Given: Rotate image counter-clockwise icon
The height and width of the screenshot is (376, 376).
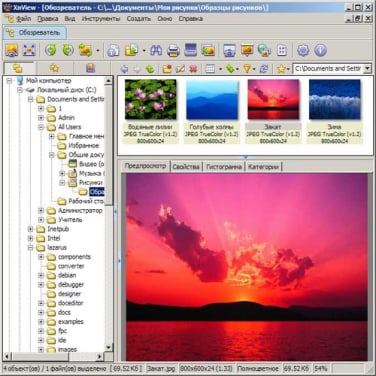Looking at the screenshot, I should tap(51, 50).
